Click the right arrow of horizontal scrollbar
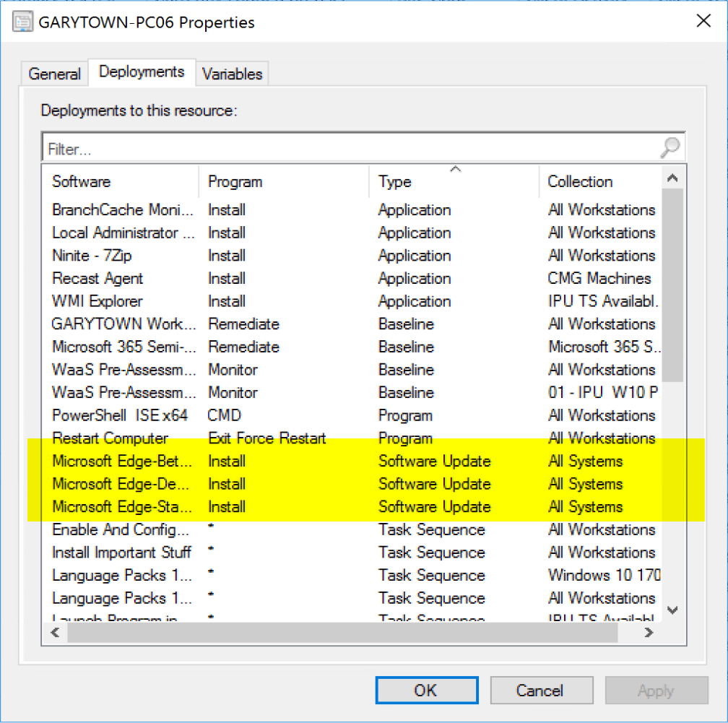 648,633
